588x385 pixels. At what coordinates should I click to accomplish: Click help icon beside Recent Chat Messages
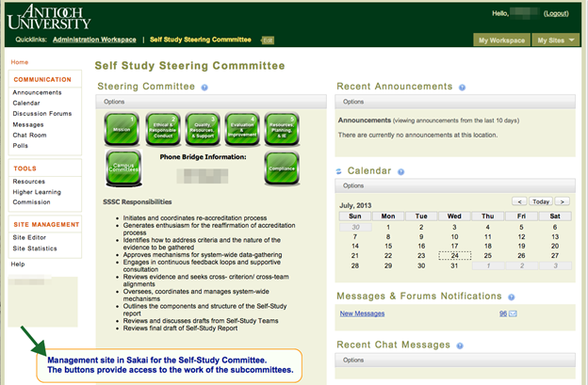460,345
